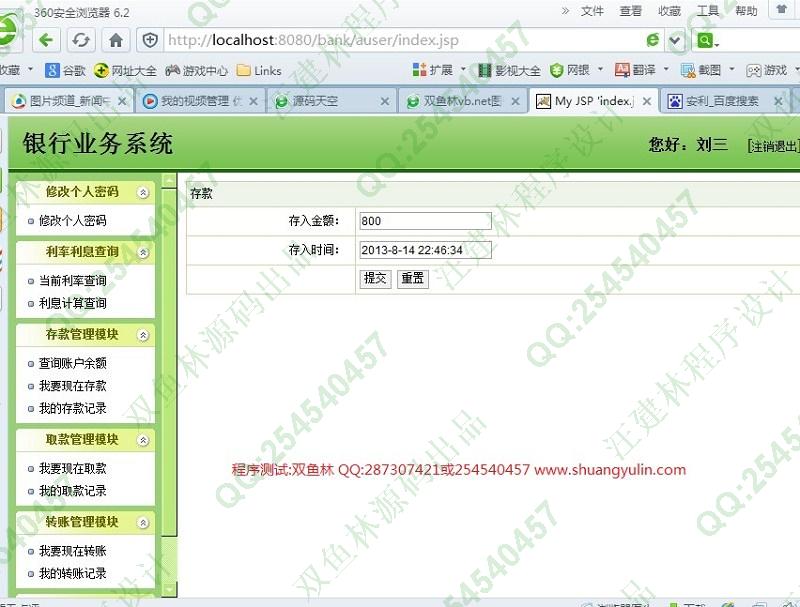Expand the 翻译 dropdown arrow
The width and height of the screenshot is (800, 607).
pos(666,69)
